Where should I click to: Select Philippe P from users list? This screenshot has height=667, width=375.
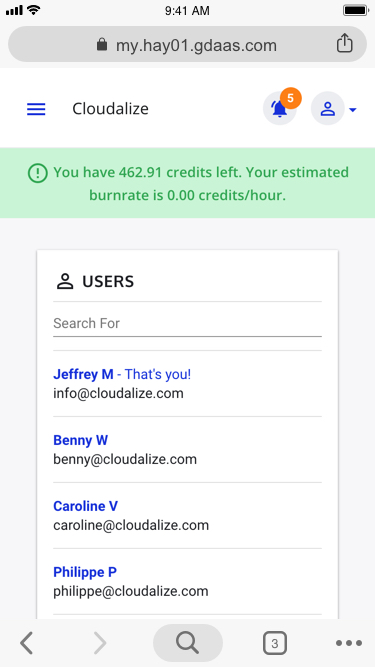point(85,572)
